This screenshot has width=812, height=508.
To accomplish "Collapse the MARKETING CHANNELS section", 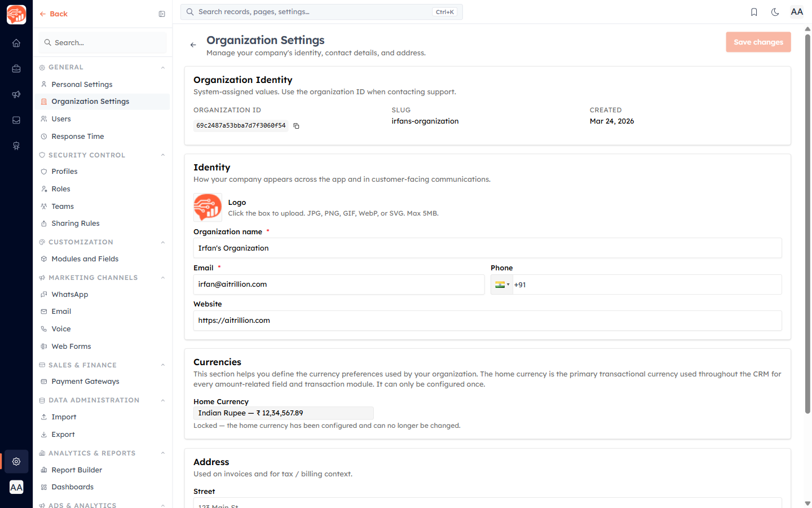I will pyautogui.click(x=163, y=278).
